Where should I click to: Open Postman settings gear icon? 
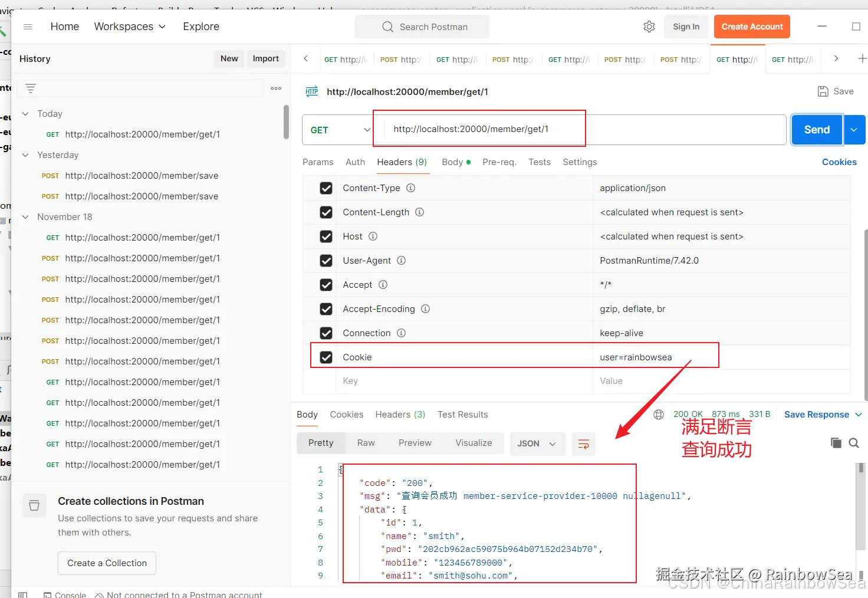point(649,27)
